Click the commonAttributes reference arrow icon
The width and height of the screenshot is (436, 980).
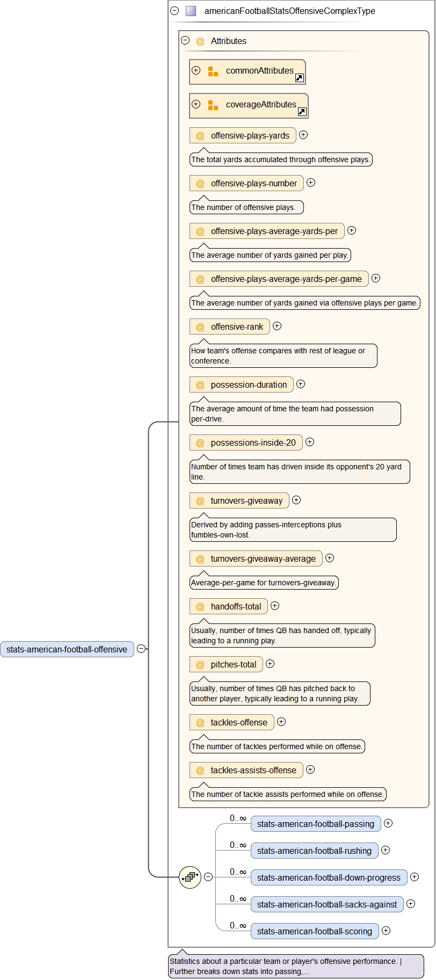coord(300,78)
